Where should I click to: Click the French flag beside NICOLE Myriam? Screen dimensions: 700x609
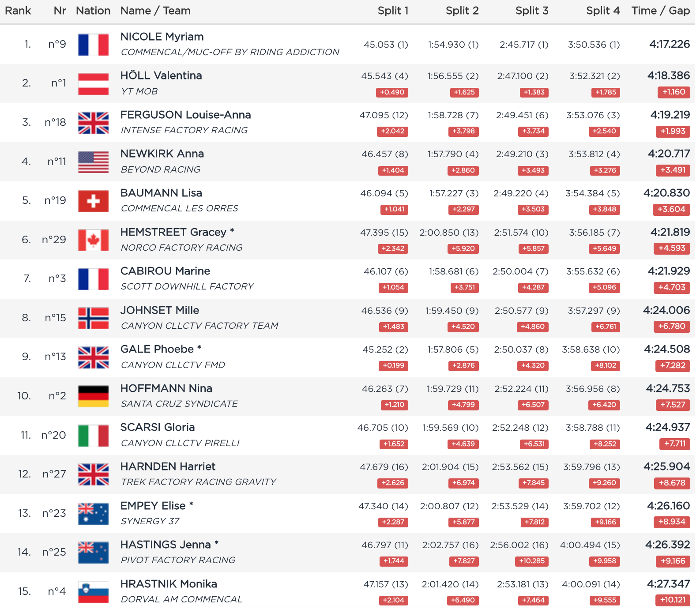pos(93,45)
